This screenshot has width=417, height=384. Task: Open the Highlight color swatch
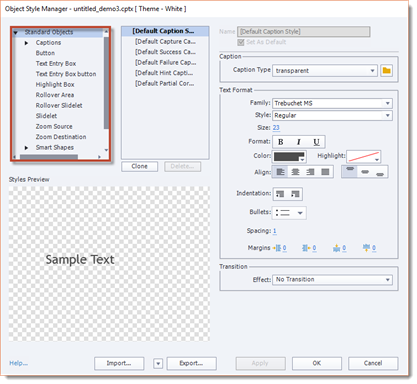363,157
